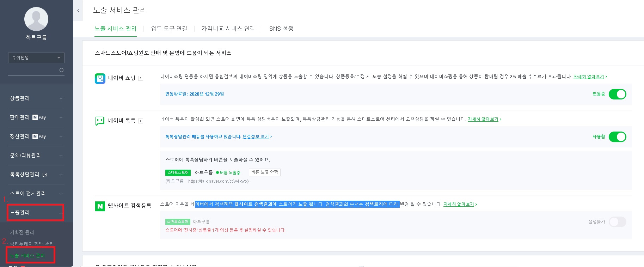Screen dimensions: 644x267
Task: Click the green N 웹사이트 검색등록 icon
Action: click(x=100, y=206)
